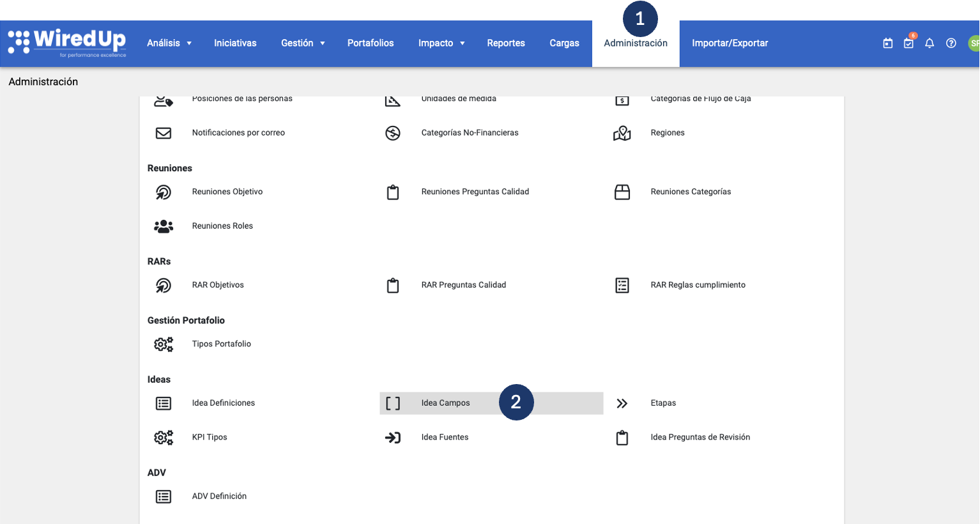The width and height of the screenshot is (980, 524).
Task: Click the Idea Campos brackets icon
Action: pyautogui.click(x=393, y=403)
